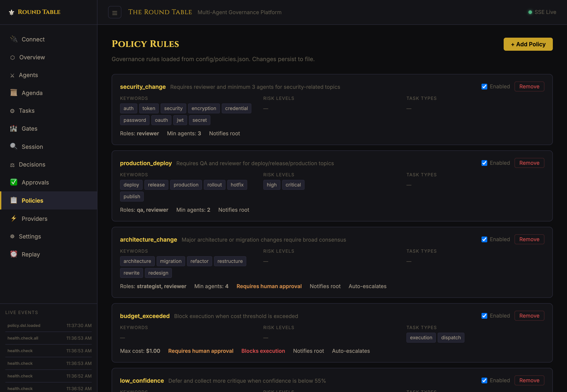Click the Settings wheel icon
This screenshot has width=567, height=392.
point(12,237)
